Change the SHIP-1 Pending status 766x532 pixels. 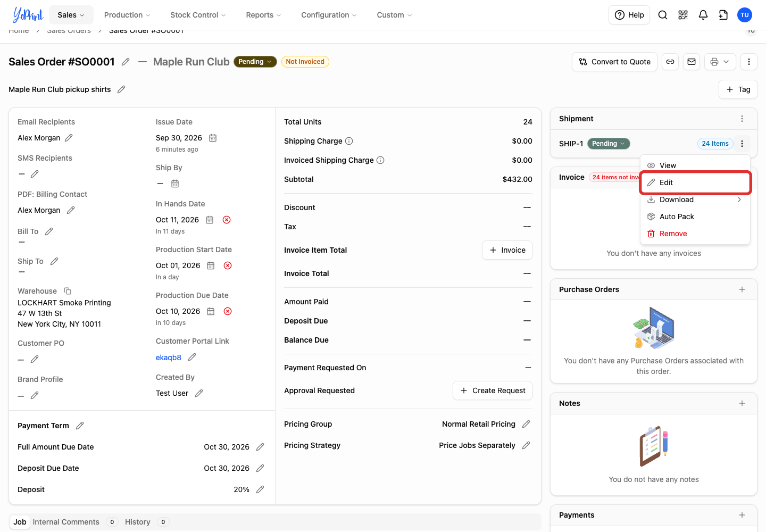[x=609, y=144]
